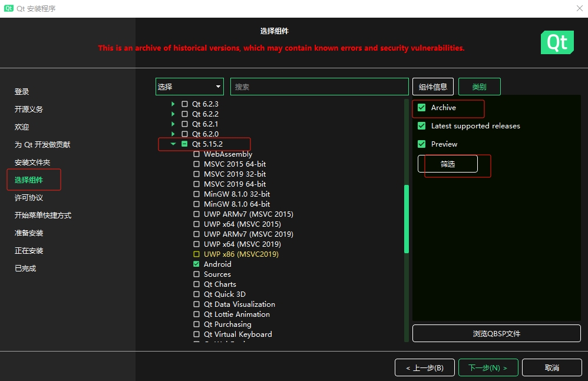Click 正在安装 sidebar step
The height and width of the screenshot is (381, 588).
coord(29,251)
